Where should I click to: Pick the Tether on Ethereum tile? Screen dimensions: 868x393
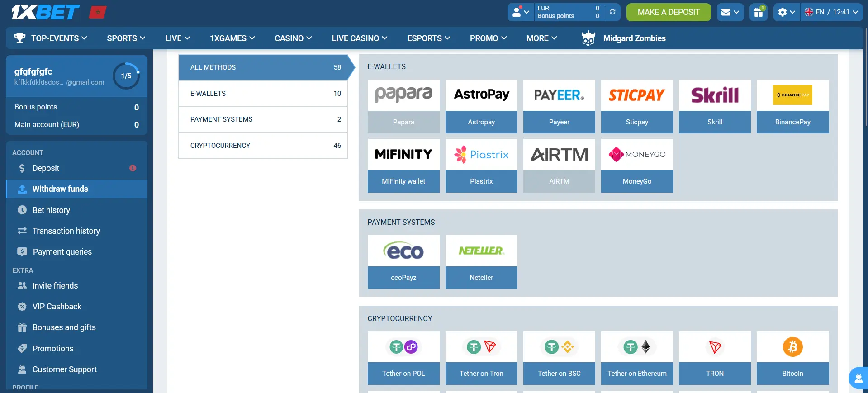637,358
